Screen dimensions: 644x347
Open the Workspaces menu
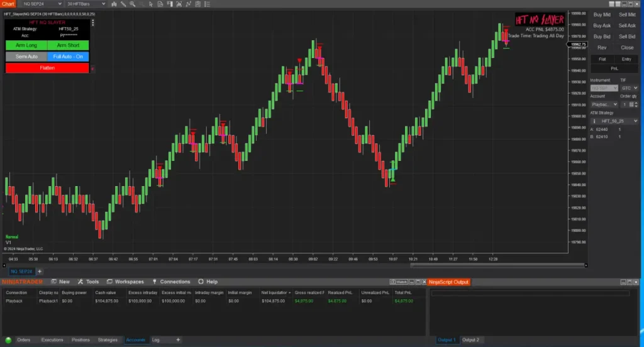(x=125, y=282)
